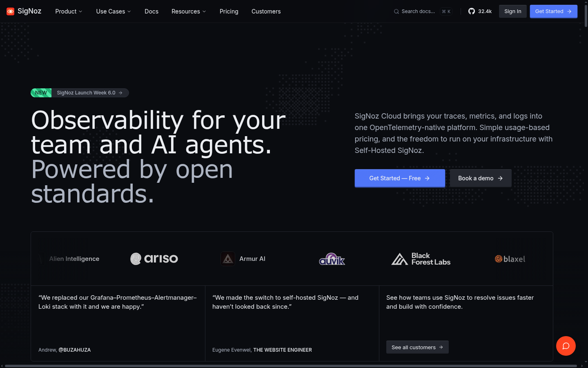Click the Alien Intelligence logo
Viewport: 588px width, 368px height.
[69, 259]
